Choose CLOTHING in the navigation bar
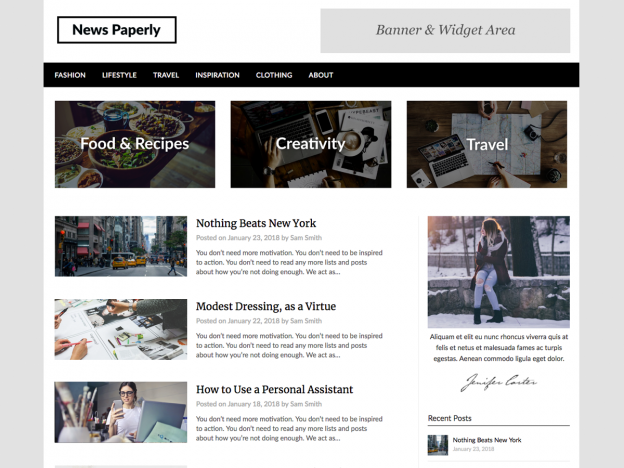624x468 pixels. tap(274, 75)
